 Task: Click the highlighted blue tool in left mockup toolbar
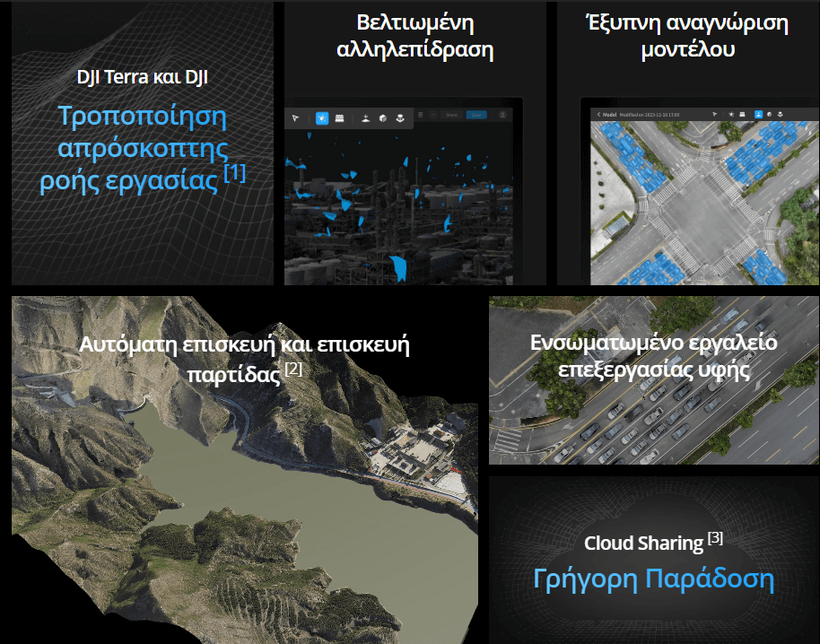(321, 117)
